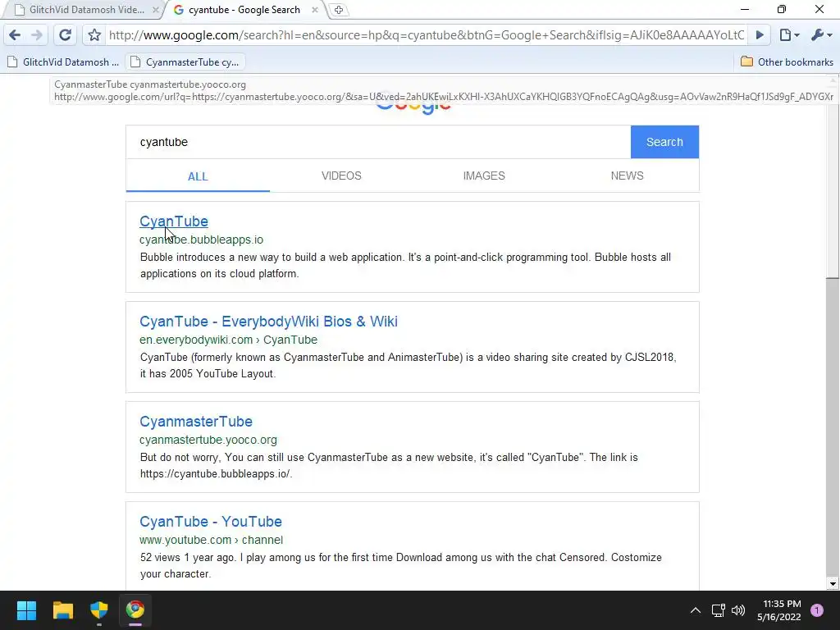This screenshot has height=630, width=840.
Task: Open File Explorer from the taskbar
Action: tap(62, 609)
